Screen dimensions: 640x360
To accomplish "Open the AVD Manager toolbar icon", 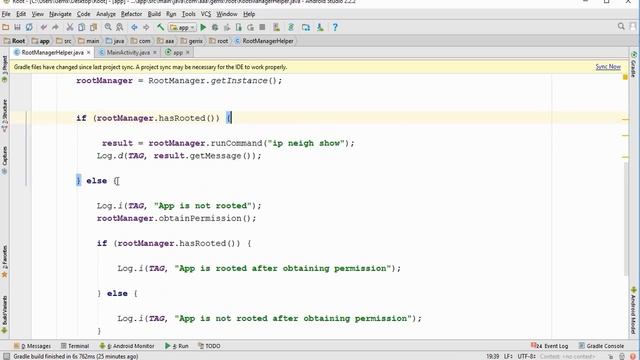I will (276, 27).
